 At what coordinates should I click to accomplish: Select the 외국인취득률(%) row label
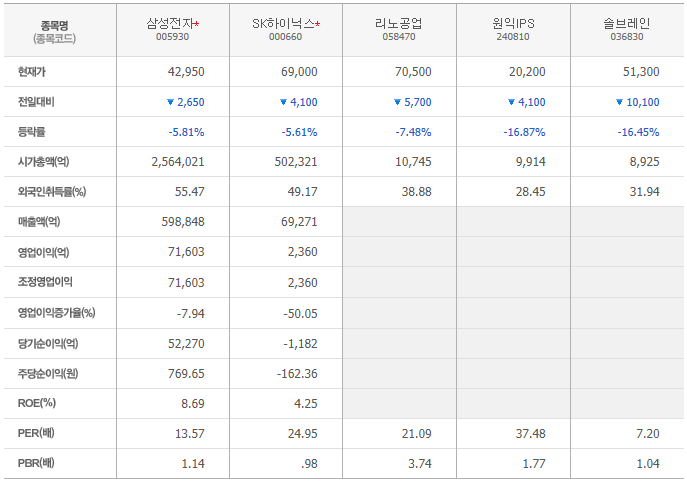(x=52, y=191)
